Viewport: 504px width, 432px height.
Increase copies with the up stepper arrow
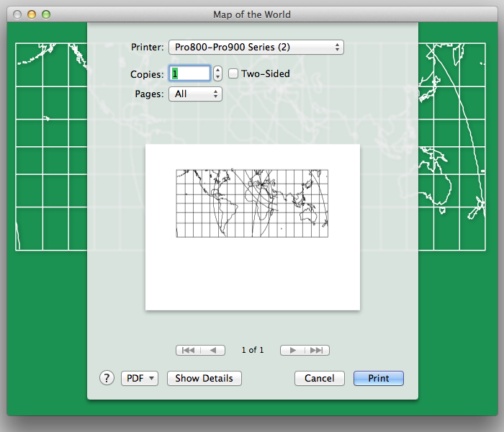click(x=218, y=69)
